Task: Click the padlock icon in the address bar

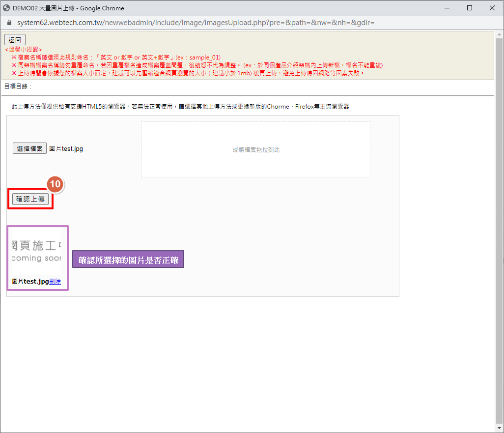Action: click(x=9, y=23)
